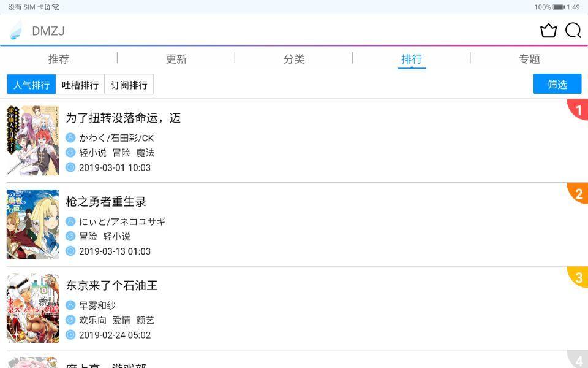Open search with magnifier icon
This screenshot has width=588, height=368.
click(573, 31)
